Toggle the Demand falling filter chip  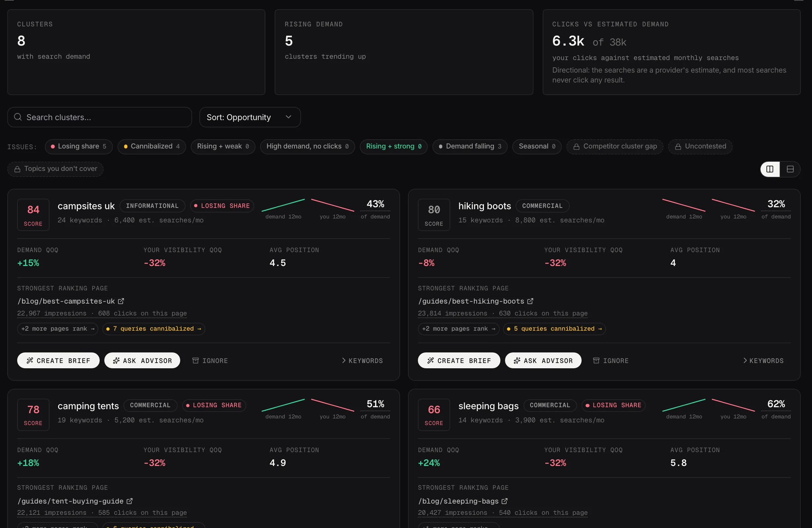coord(470,147)
